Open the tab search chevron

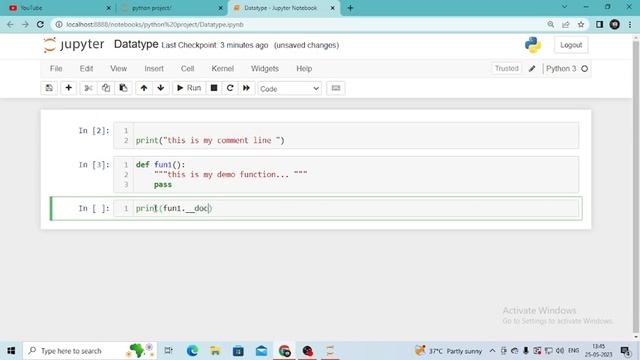(564, 7)
